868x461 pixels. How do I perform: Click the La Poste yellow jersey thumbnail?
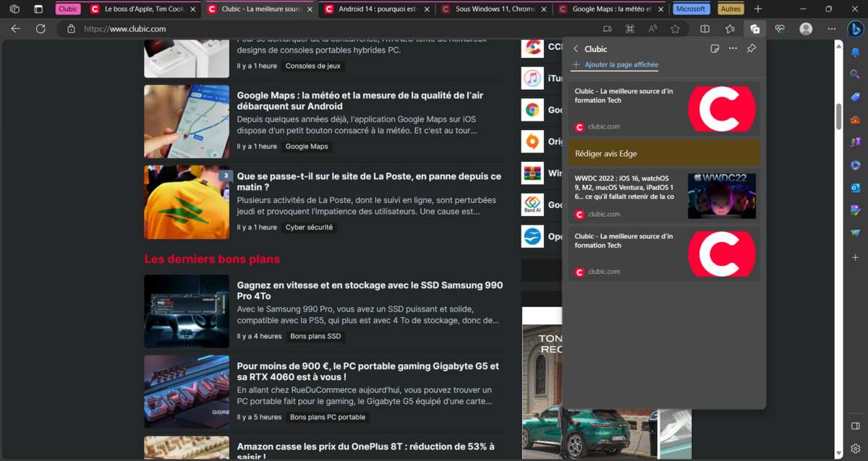coord(187,202)
